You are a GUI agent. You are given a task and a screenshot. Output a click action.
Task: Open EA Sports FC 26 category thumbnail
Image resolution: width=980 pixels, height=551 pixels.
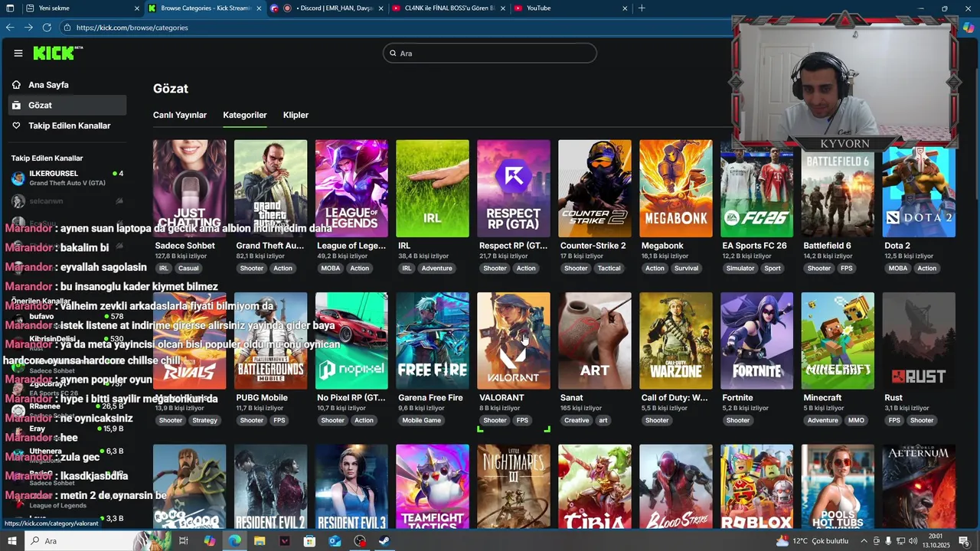pyautogui.click(x=757, y=193)
